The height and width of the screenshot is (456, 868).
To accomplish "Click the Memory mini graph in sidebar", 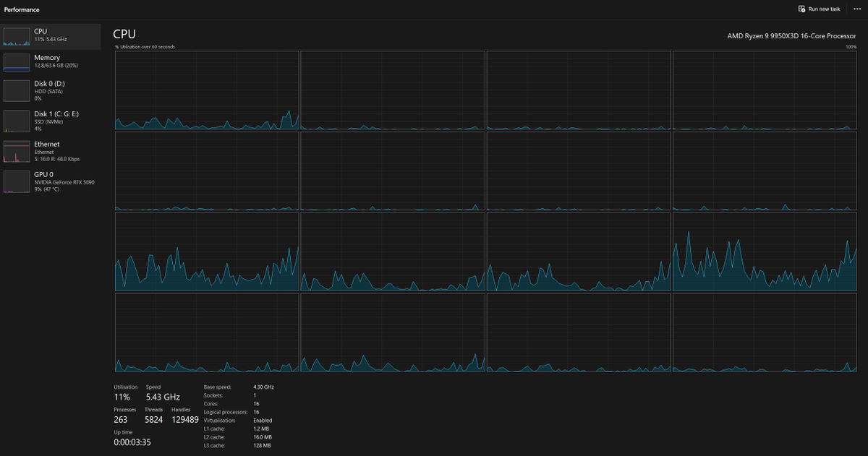I will coord(17,62).
